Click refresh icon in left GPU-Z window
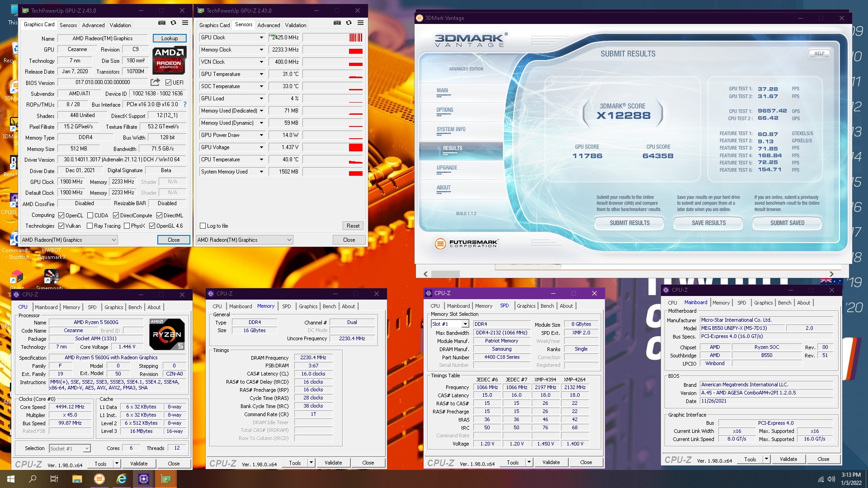 tap(173, 23)
